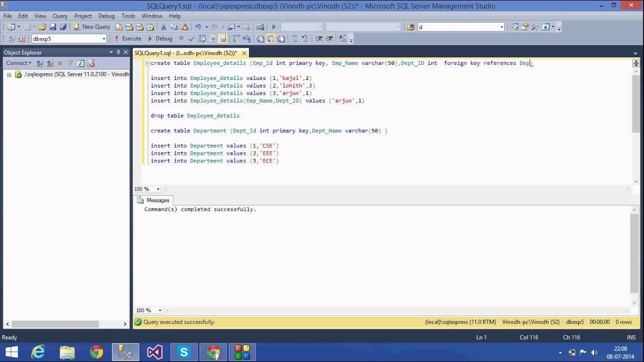The height and width of the screenshot is (362, 644).
Task: Toggle Include Client Statistics icon
Action: point(247,38)
